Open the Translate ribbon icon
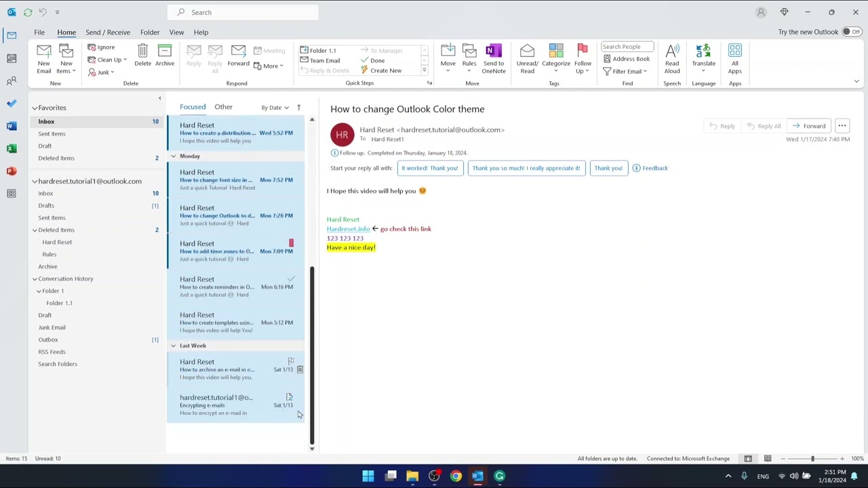 pos(703,52)
